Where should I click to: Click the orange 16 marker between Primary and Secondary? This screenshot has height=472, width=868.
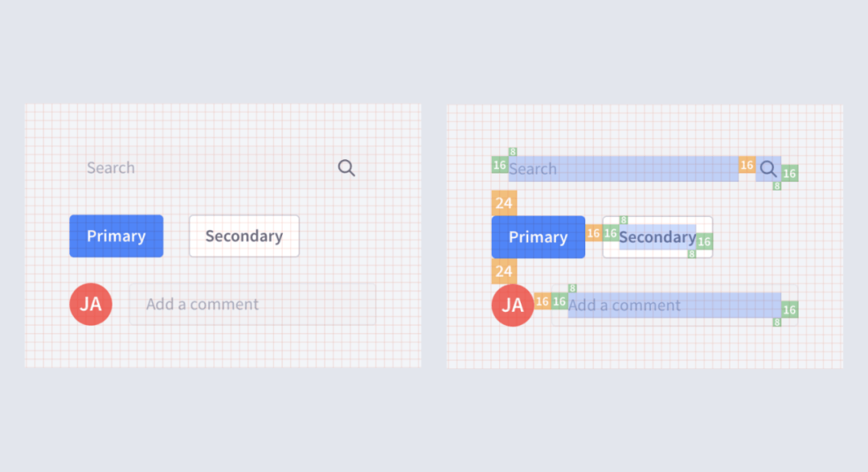coord(593,233)
